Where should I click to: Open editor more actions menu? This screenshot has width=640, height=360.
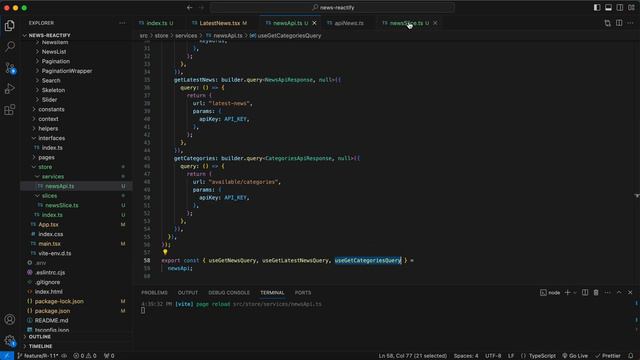(630, 23)
